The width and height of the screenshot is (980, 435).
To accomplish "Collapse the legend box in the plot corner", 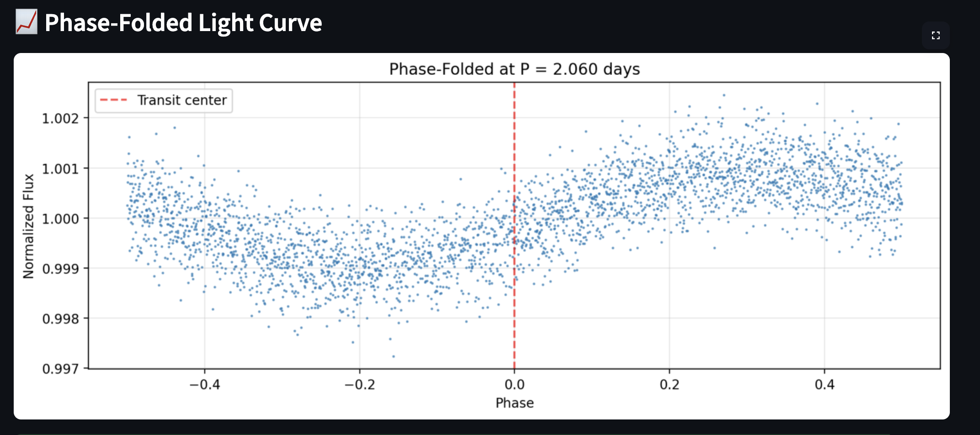I will (x=163, y=100).
